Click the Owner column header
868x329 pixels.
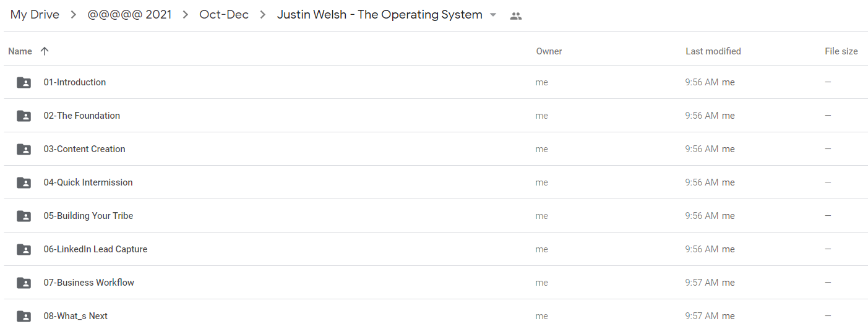pyautogui.click(x=549, y=51)
